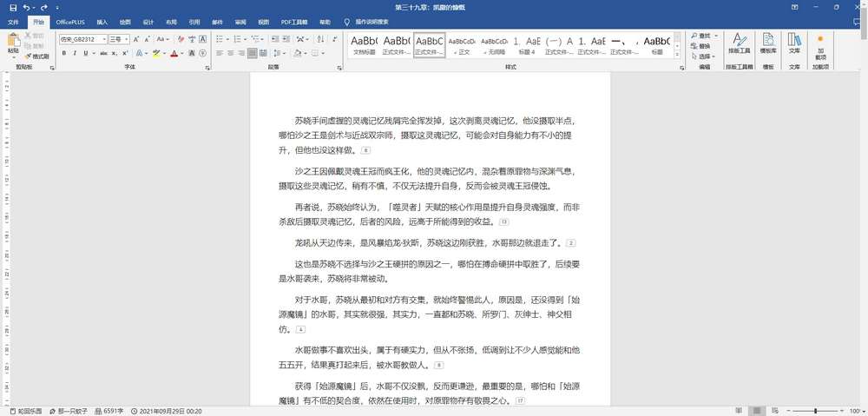Switch to the 插入 (Insert) tab

102,23
